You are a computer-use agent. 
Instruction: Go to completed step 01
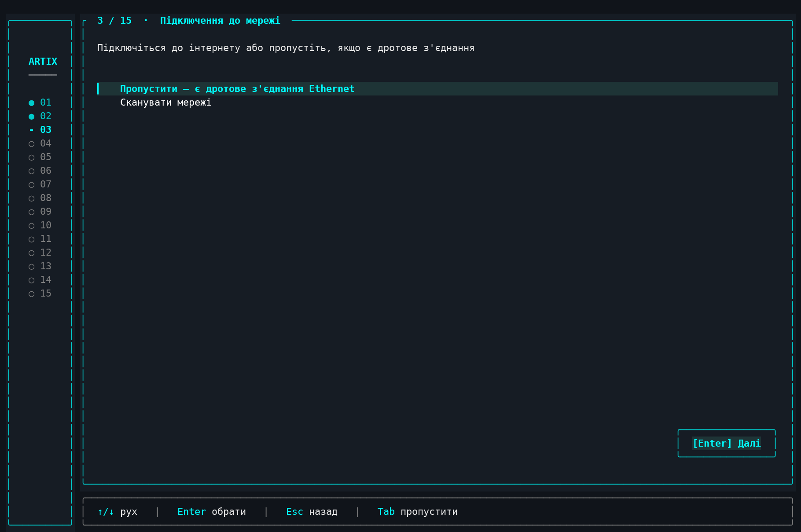[x=40, y=103]
